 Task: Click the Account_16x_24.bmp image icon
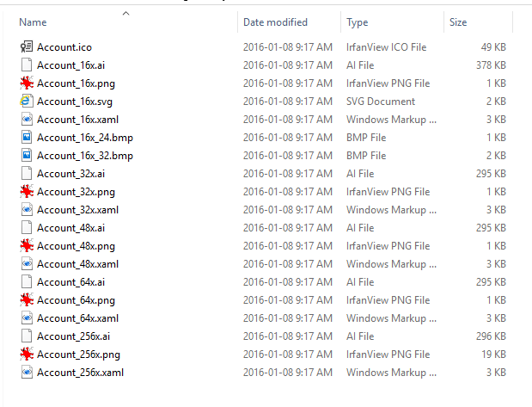[27, 137]
